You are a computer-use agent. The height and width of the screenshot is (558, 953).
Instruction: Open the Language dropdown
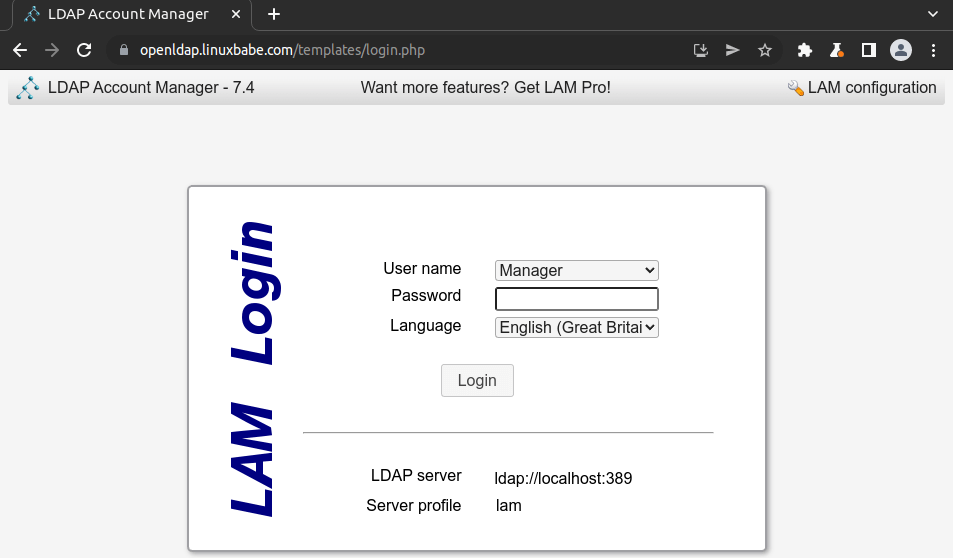(577, 327)
